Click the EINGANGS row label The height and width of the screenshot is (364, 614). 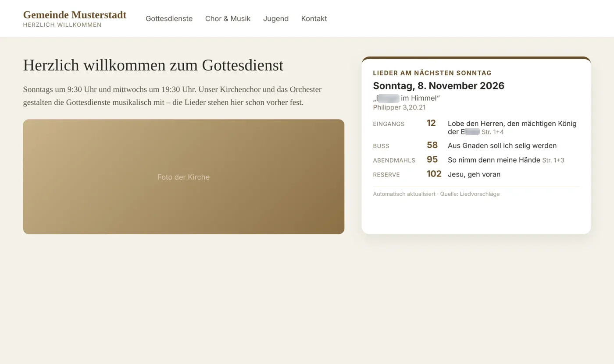[389, 124]
